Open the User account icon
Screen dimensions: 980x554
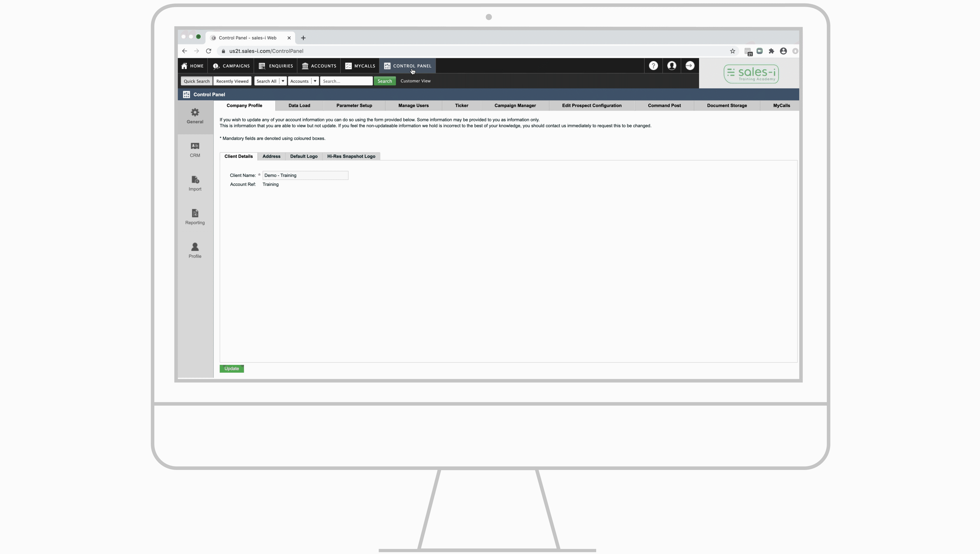pos(672,65)
